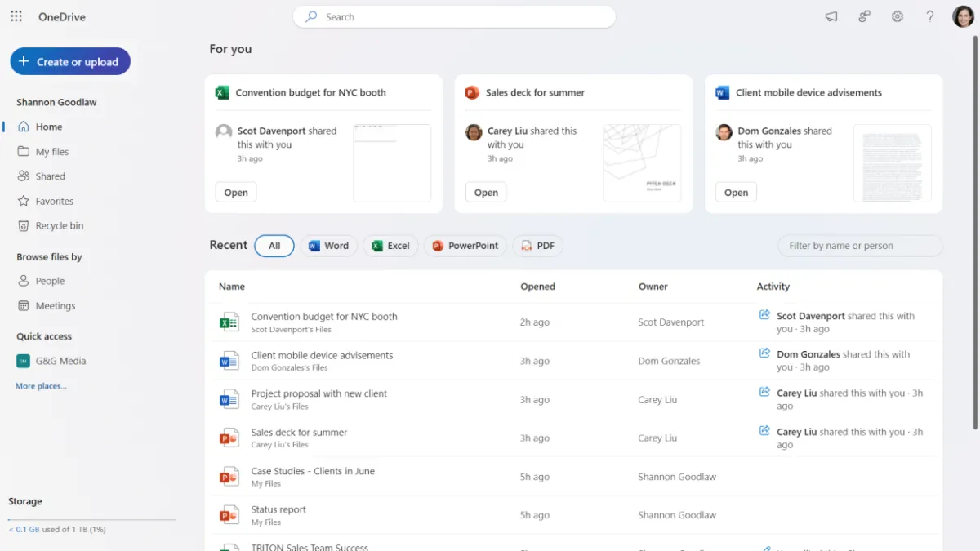Click share icon beside Dom Gonzales activity
980x551 pixels.
point(764,353)
